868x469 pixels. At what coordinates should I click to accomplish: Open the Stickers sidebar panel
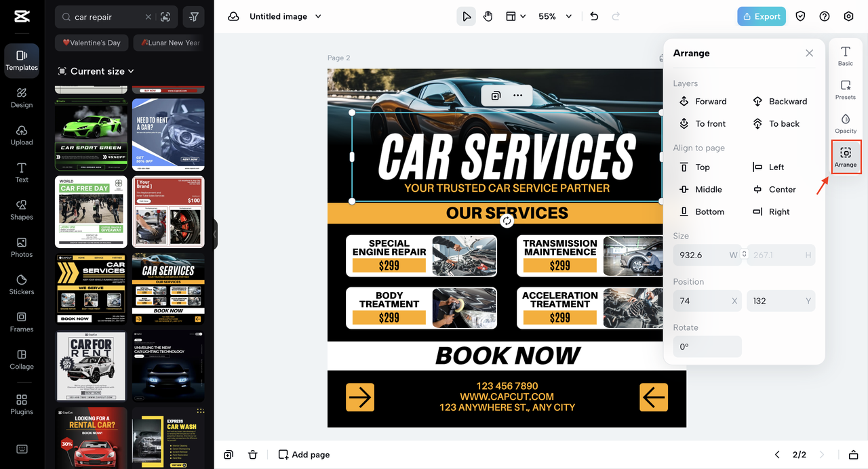tap(22, 285)
